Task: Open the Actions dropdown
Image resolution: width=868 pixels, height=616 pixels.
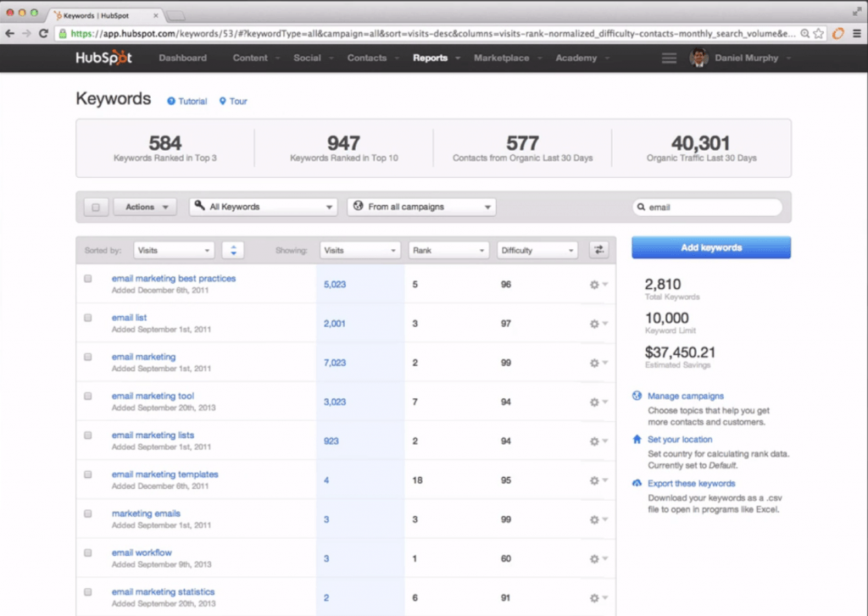Action: click(x=145, y=207)
